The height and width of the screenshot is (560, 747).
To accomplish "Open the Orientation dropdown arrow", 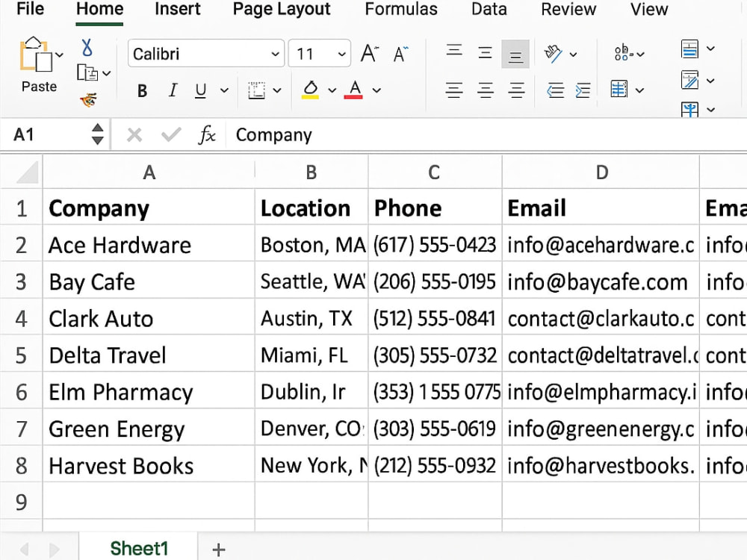I will click(x=573, y=55).
